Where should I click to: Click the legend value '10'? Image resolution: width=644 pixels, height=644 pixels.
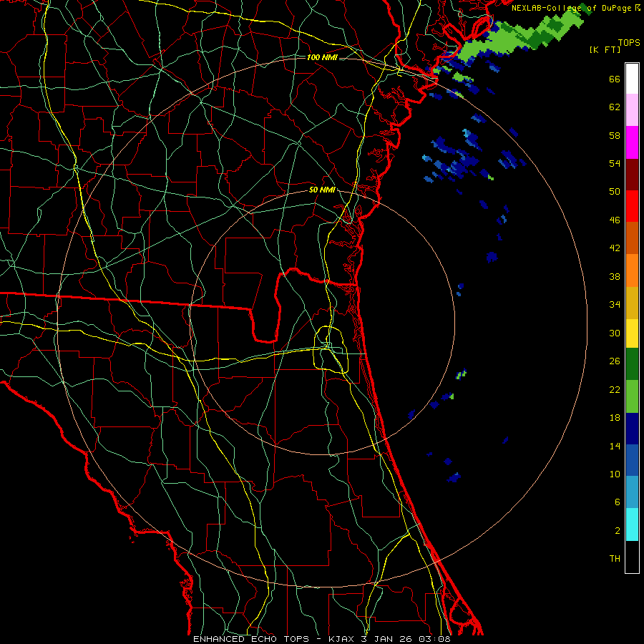[x=615, y=474]
